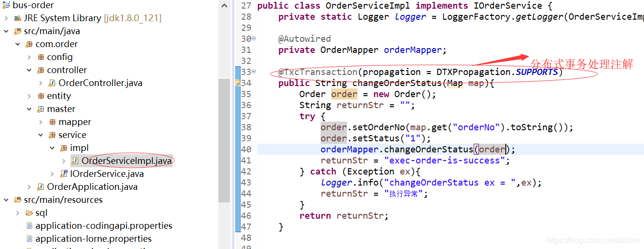Click the config package icon

41,57
